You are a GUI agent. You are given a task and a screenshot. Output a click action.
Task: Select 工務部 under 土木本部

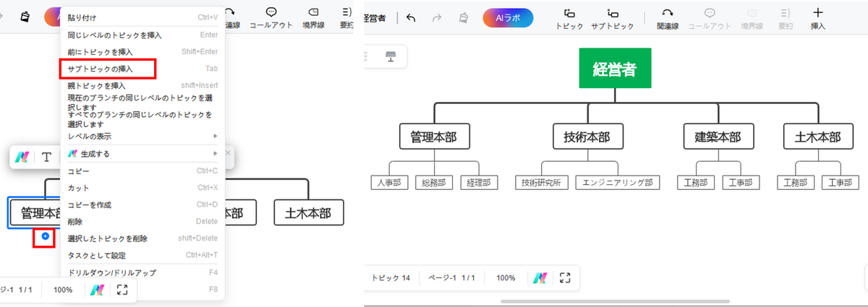[x=796, y=183]
